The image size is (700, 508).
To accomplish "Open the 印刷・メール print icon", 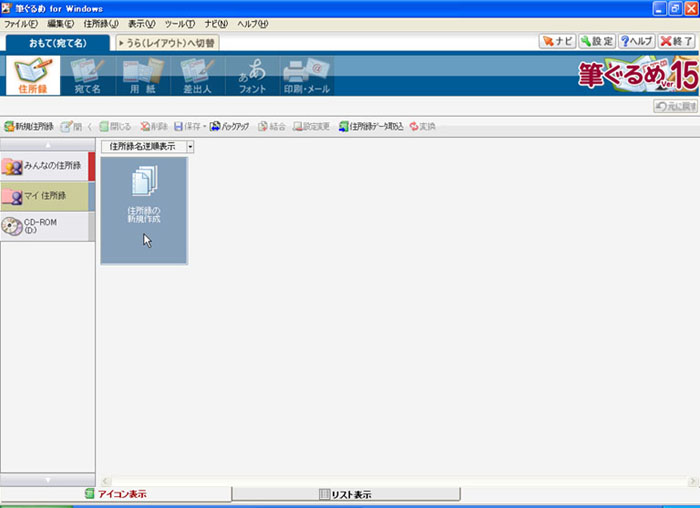I will (x=305, y=76).
